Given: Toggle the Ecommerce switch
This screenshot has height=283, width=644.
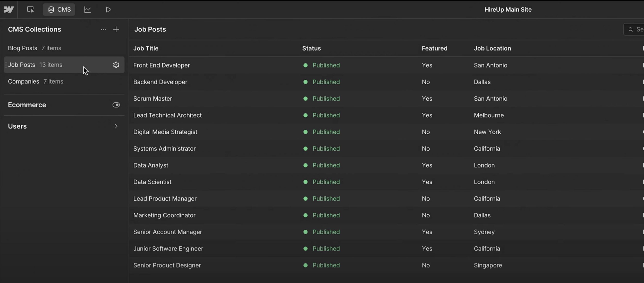Looking at the screenshot, I should pos(116,105).
